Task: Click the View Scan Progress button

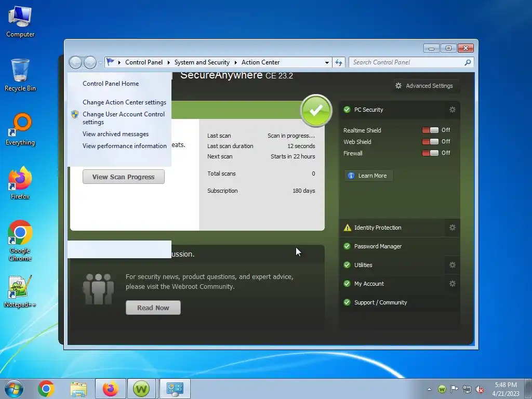Action: (x=124, y=177)
